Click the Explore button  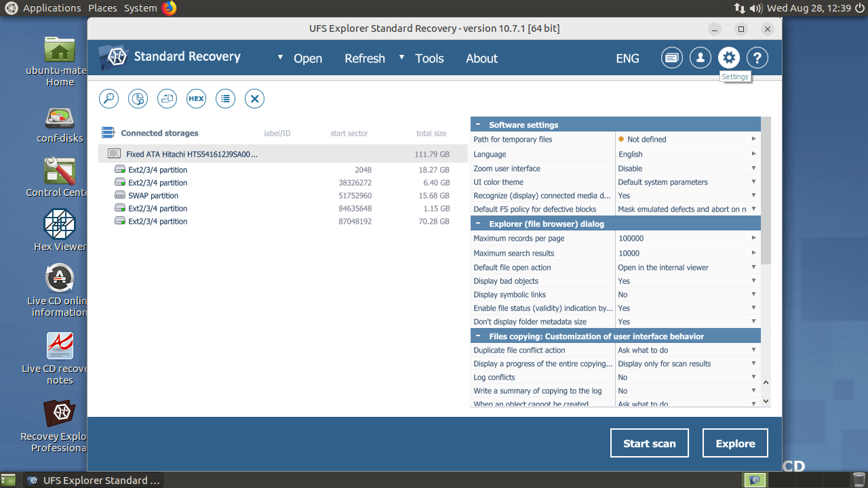point(735,443)
